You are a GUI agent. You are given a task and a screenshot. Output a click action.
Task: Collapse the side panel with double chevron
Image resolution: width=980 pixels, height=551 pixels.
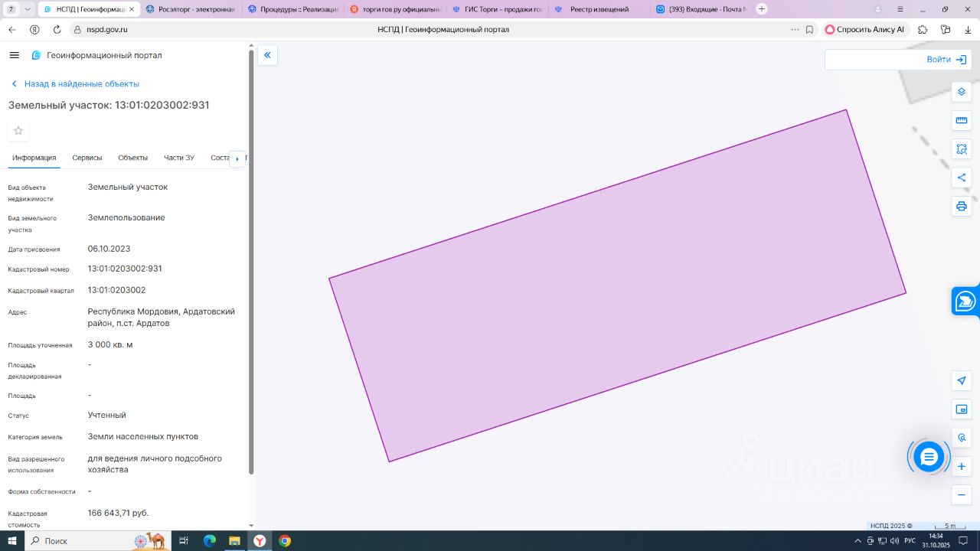[267, 55]
